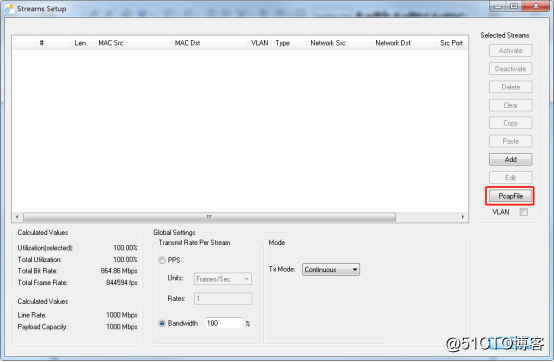Click the Paste button
554x362 pixels.
(x=510, y=141)
